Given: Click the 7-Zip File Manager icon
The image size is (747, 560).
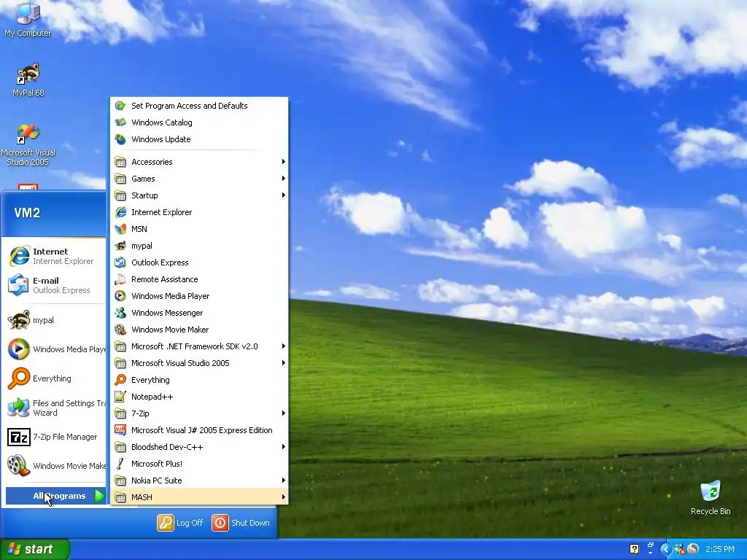Looking at the screenshot, I should pyautogui.click(x=18, y=437).
